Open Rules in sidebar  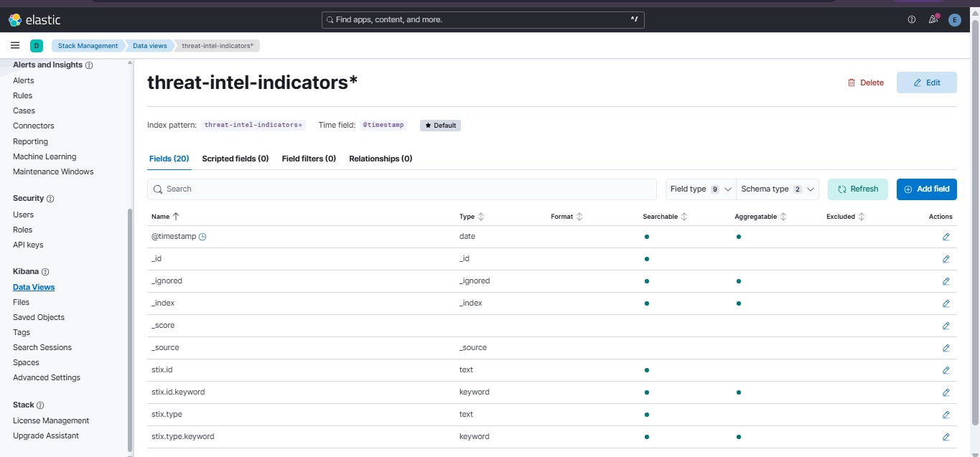(x=22, y=96)
